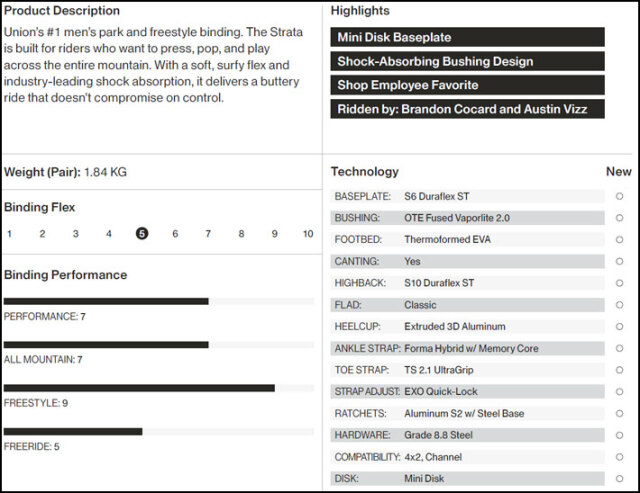Click flex scale number 6
640x493 pixels.
(x=175, y=234)
